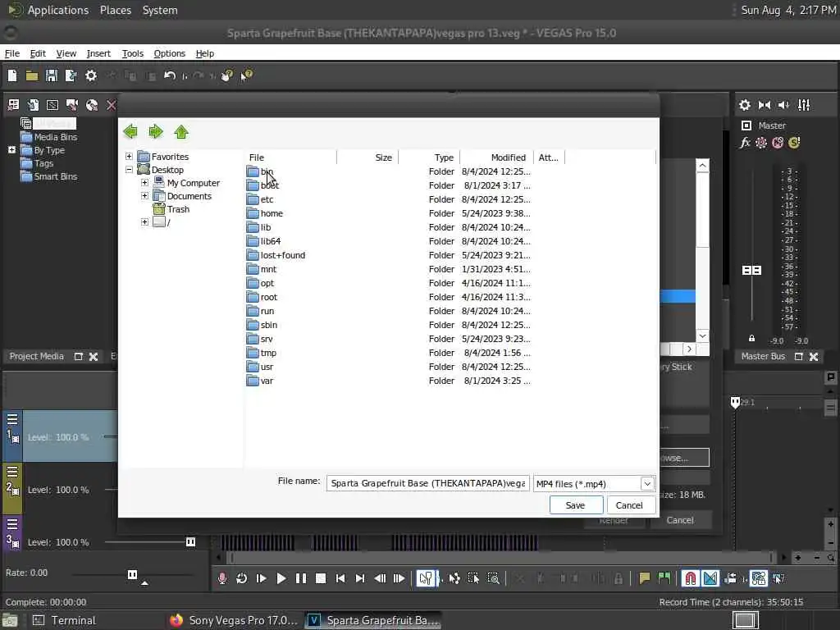Click the Open project folder icon

point(32,75)
